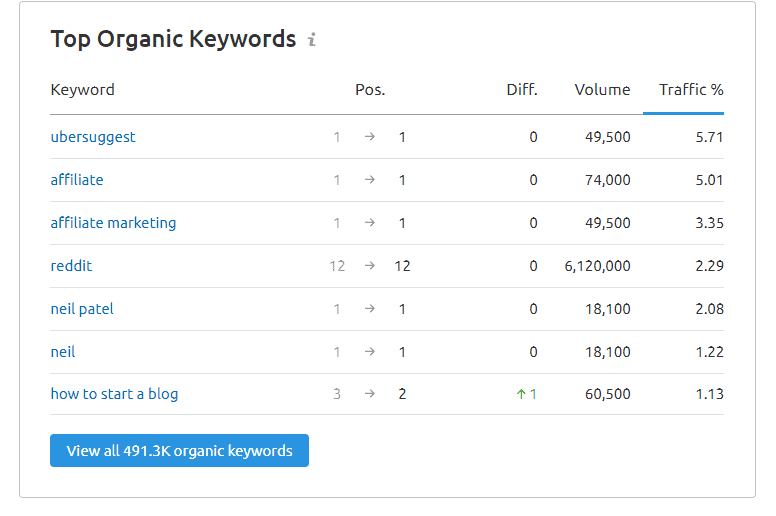
Task: Click the Keyword column header
Action: coord(82,90)
